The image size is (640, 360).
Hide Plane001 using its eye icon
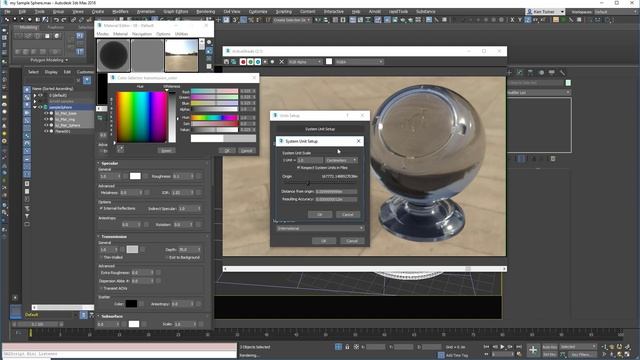(x=46, y=131)
